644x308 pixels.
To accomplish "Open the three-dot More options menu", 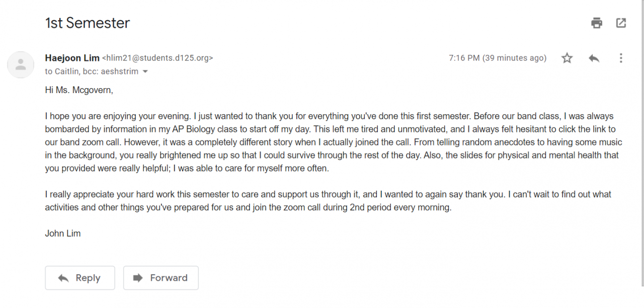I will click(x=621, y=58).
